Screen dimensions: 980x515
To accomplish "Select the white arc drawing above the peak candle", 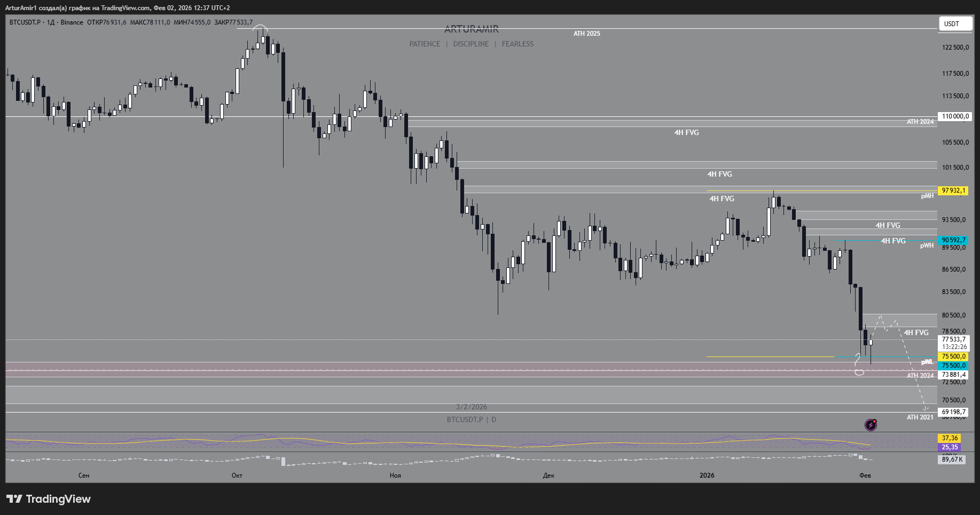I will click(260, 27).
